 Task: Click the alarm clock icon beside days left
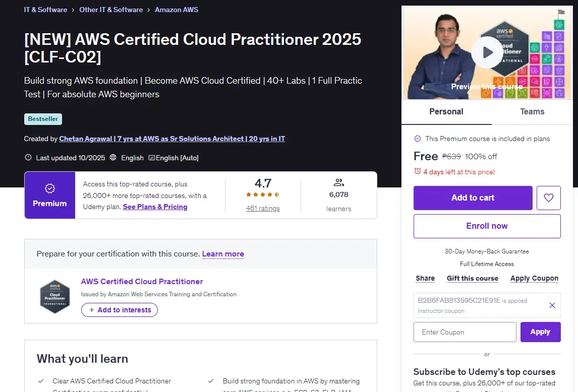pos(417,171)
